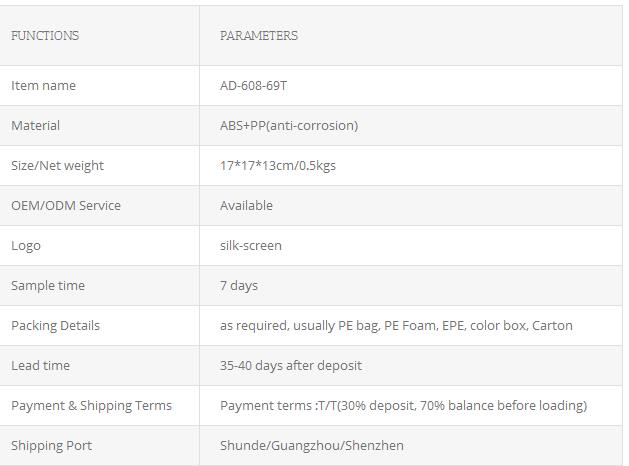
Task: Click ABS+PP(anti-corrosion) material value
Action: tap(289, 126)
